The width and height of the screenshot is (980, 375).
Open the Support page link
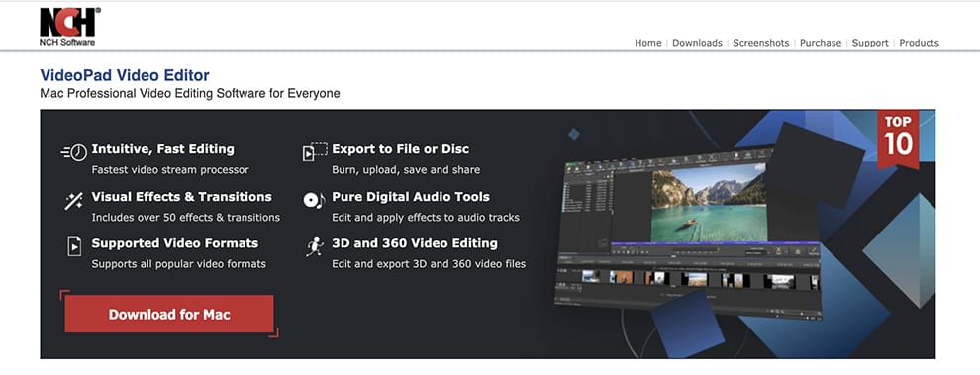(x=870, y=43)
